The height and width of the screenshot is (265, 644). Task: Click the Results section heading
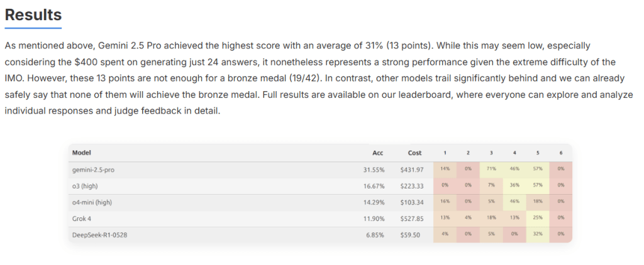point(33,15)
